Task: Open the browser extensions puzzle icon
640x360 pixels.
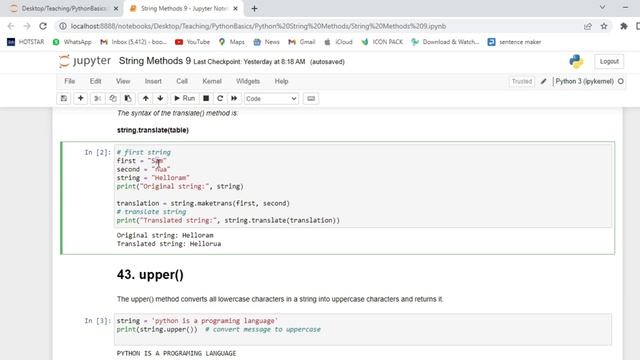Action: (624, 26)
